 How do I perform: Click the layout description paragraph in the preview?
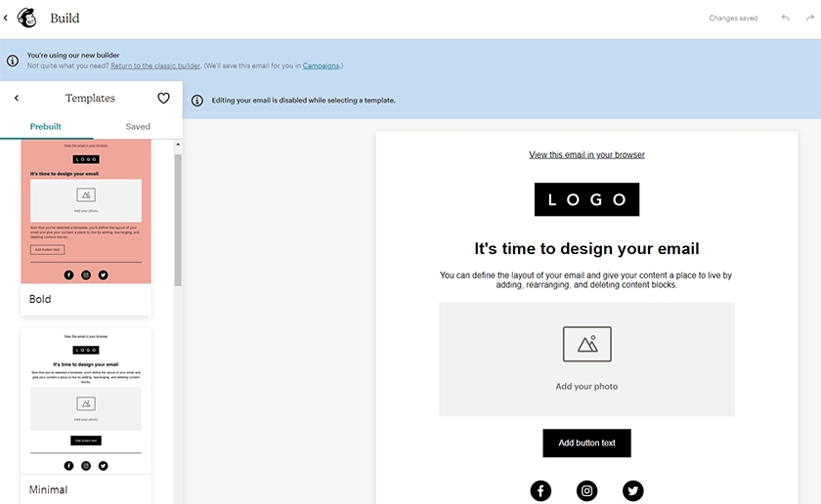tap(585, 280)
